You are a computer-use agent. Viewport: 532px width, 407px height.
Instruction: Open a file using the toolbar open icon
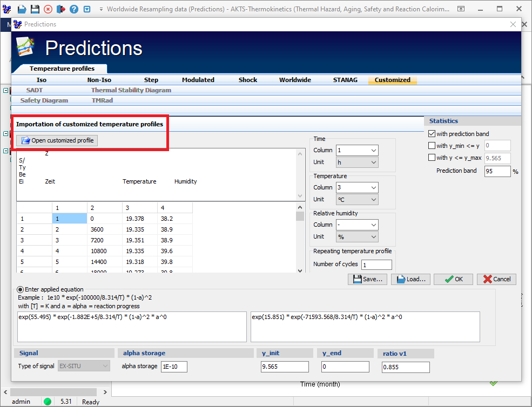(21, 8)
